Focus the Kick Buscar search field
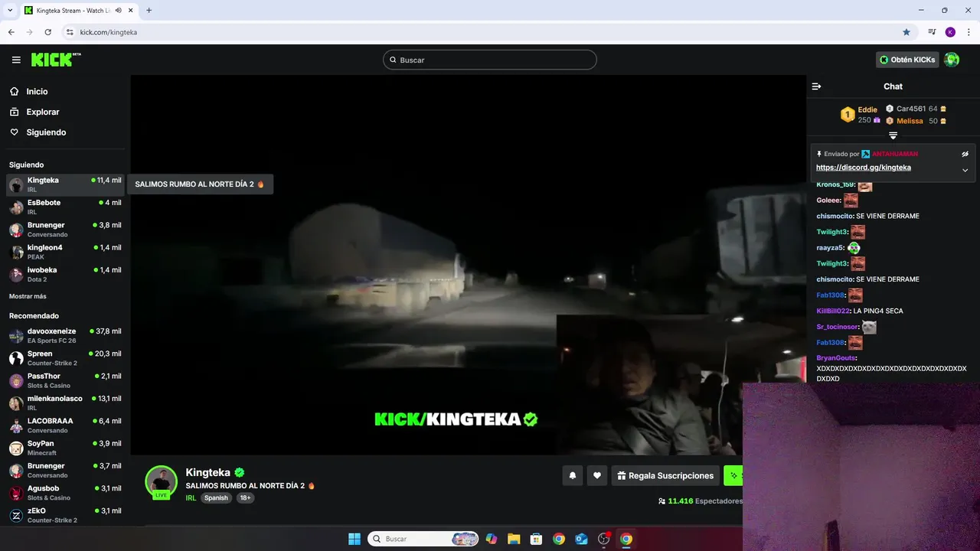980x551 pixels. 490,60
